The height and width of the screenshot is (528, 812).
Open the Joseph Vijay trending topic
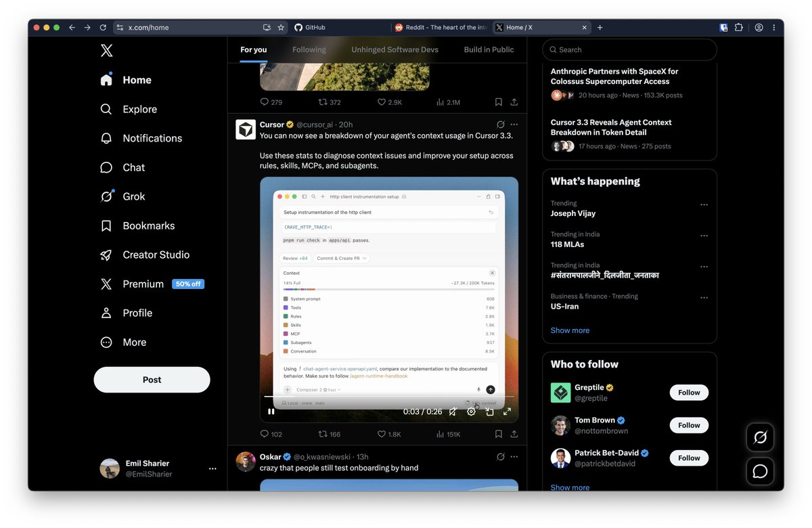tap(573, 213)
